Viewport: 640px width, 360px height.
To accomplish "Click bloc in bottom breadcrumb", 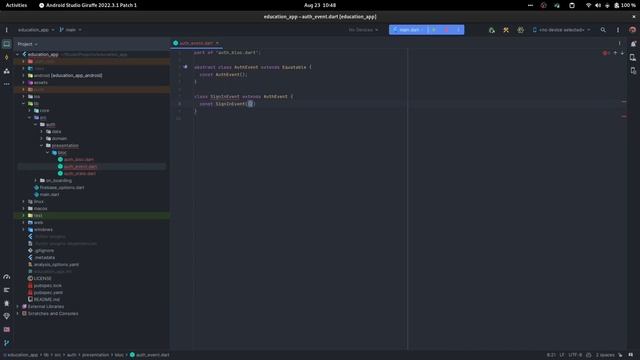I will coord(119,355).
